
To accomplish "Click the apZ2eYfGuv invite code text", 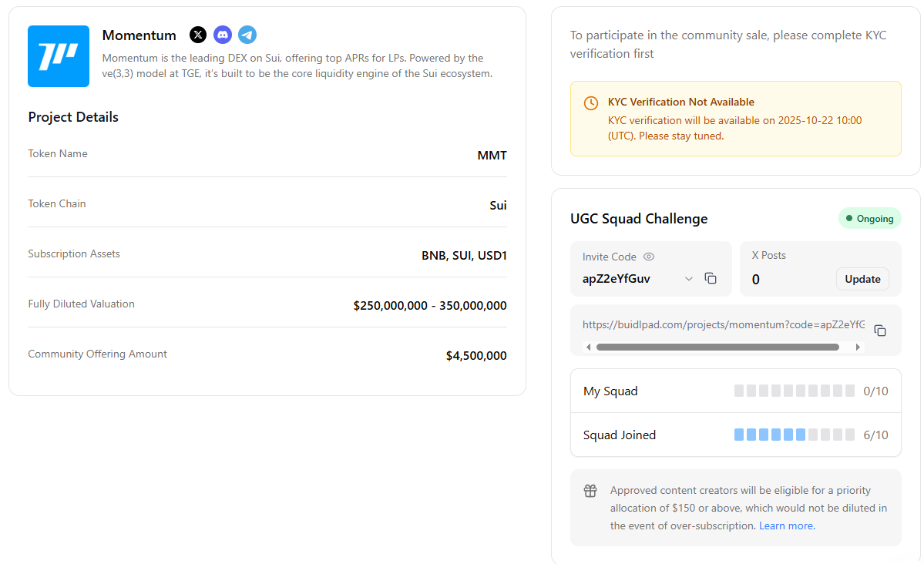I will coord(617,279).
